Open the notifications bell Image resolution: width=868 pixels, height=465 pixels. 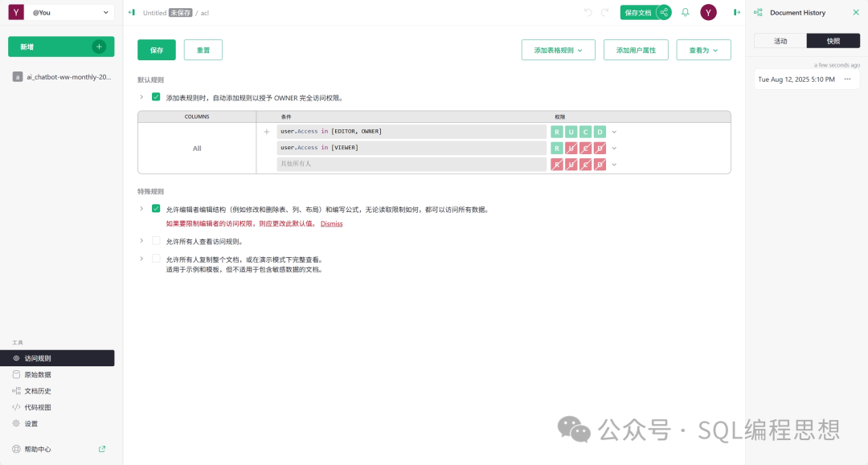pos(686,12)
